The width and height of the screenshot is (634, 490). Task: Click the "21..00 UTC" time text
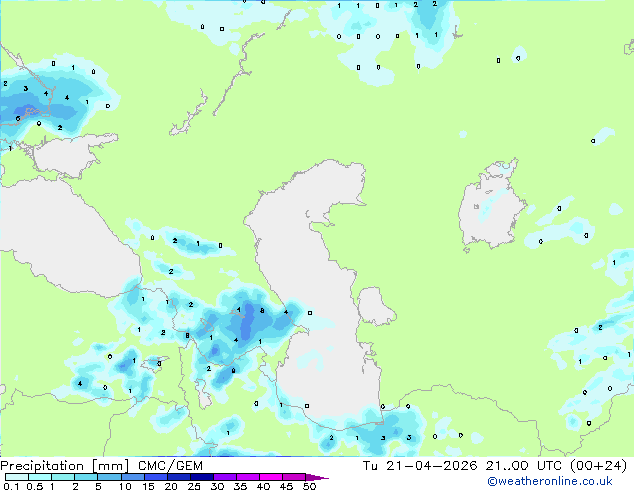click(x=524, y=466)
